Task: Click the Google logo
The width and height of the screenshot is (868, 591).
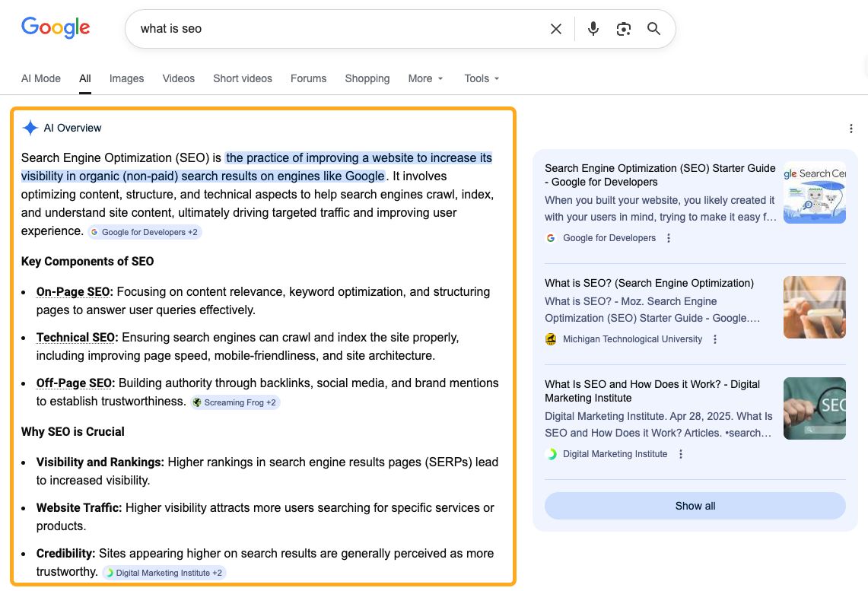Action: pyautogui.click(x=56, y=27)
